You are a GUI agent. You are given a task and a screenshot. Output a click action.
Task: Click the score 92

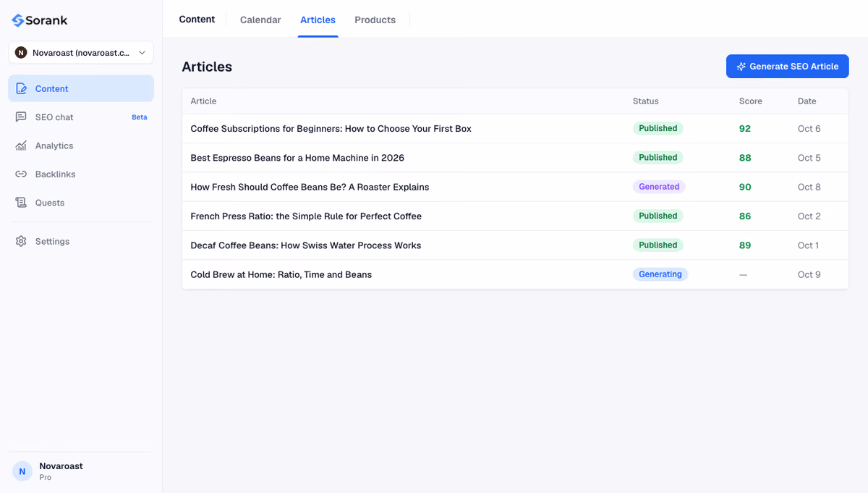(x=745, y=129)
